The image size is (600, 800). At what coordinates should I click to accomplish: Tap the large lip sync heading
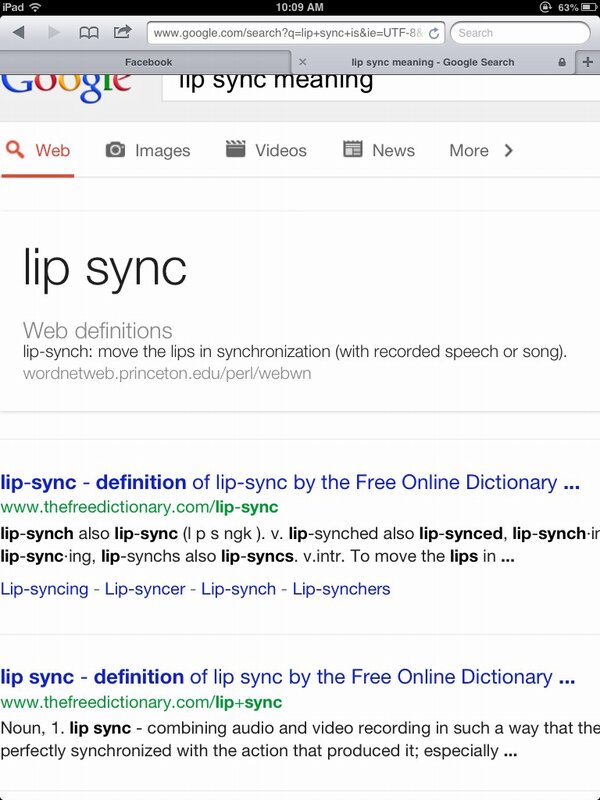[105, 269]
